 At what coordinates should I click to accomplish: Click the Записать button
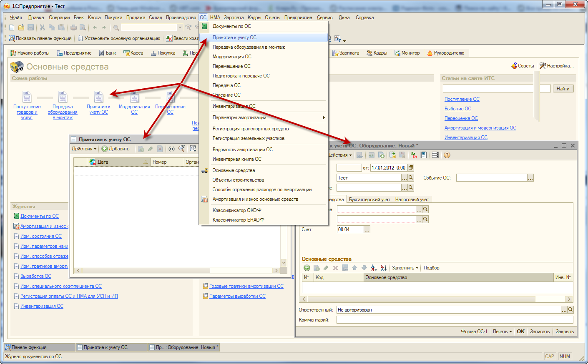(540, 332)
